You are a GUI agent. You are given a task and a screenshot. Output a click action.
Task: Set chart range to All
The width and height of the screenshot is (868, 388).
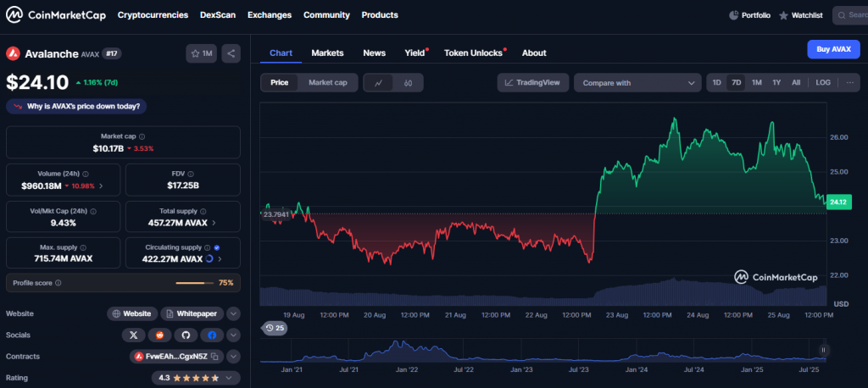[x=796, y=82]
